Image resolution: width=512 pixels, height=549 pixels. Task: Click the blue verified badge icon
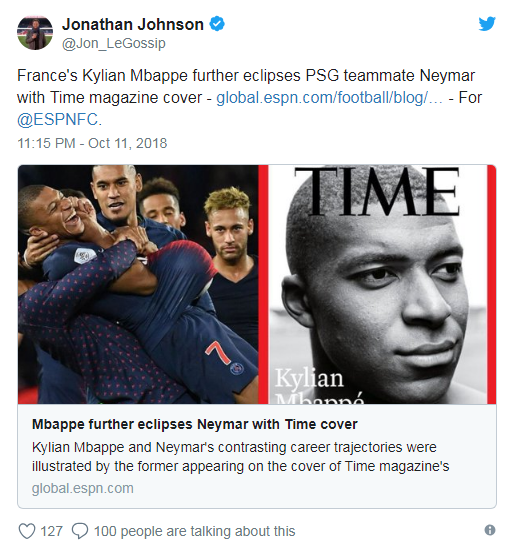click(217, 24)
